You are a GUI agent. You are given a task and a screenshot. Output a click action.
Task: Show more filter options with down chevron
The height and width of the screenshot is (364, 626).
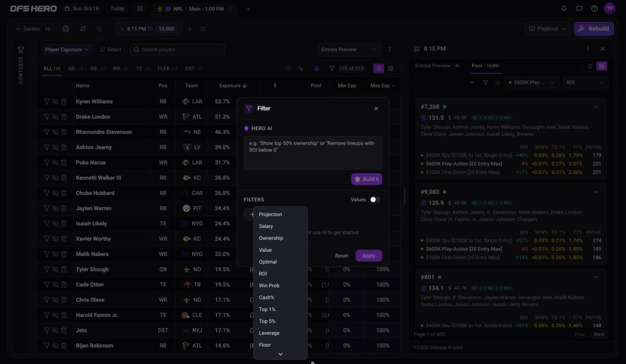tap(280, 354)
